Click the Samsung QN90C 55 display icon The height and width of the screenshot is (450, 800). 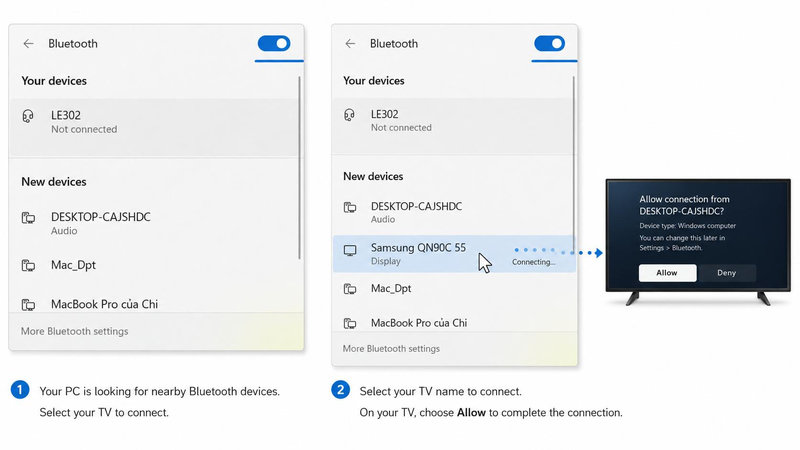350,251
